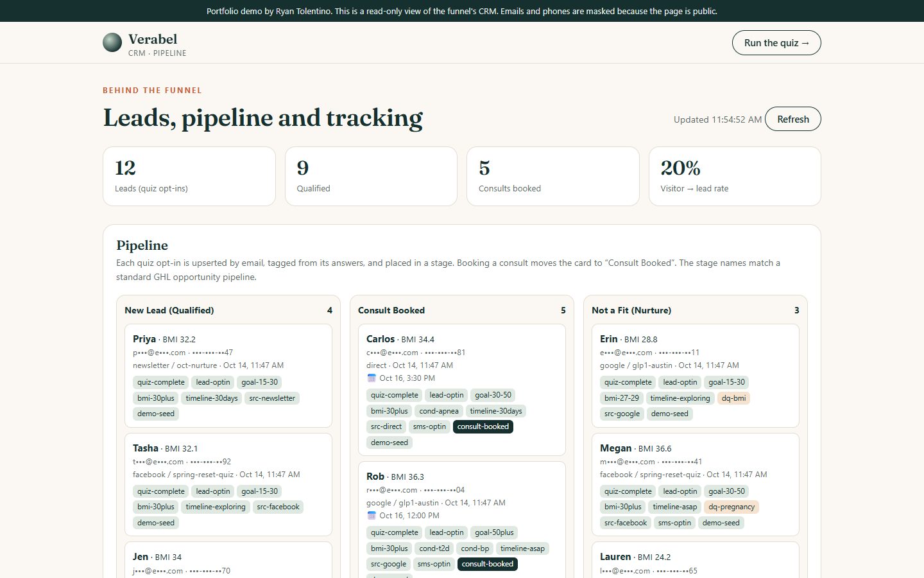Click the calendar icon on Rob's card

[x=371, y=516]
